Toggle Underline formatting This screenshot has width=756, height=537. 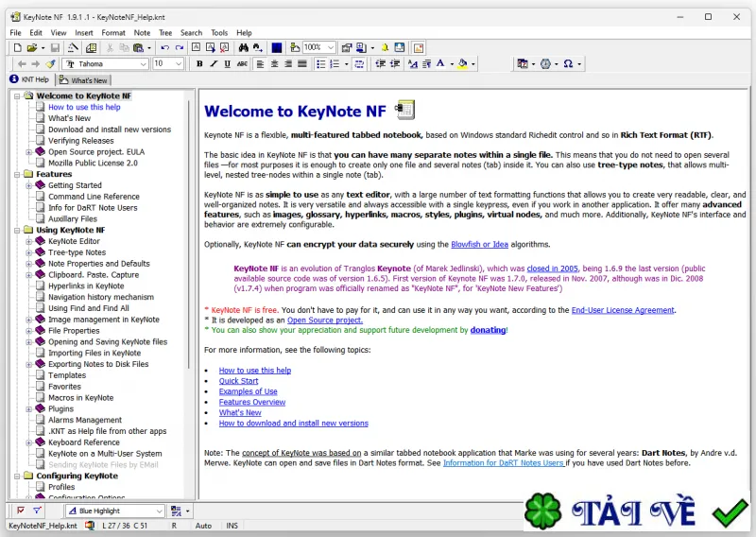pos(227,63)
